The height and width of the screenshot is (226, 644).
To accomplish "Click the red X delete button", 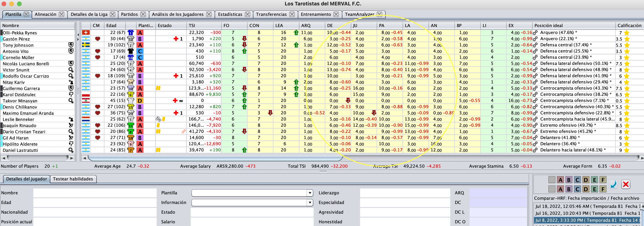I will point(626,184).
